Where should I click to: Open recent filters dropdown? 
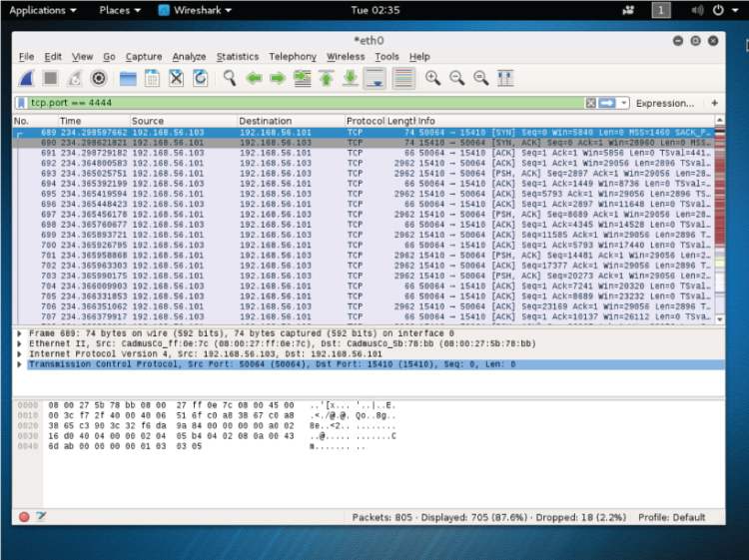pyautogui.click(x=623, y=103)
